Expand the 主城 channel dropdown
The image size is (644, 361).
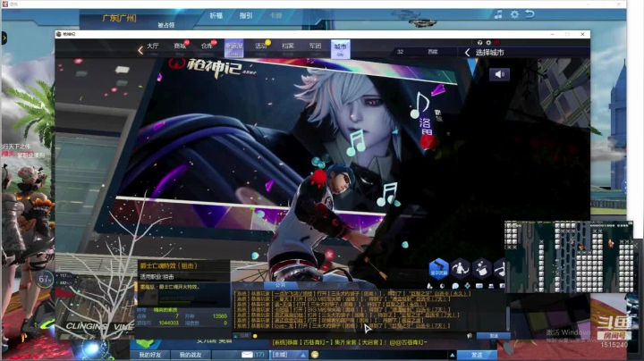(x=288, y=355)
